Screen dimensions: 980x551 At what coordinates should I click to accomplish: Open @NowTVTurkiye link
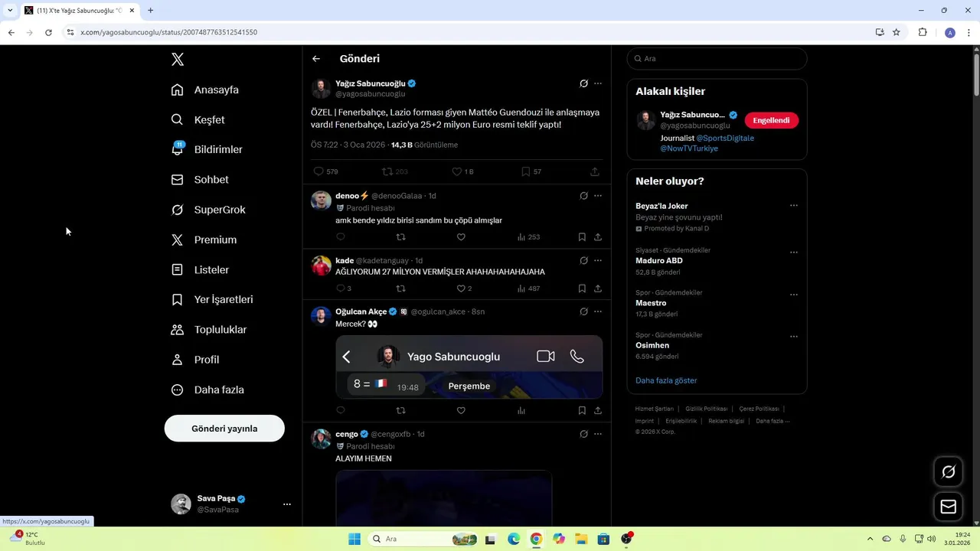(x=689, y=148)
